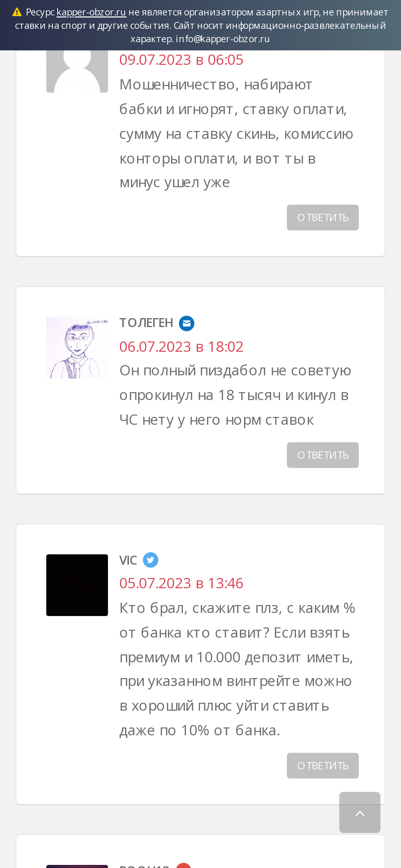Open VIC's black square avatar
401x868 pixels.
pyautogui.click(x=77, y=585)
